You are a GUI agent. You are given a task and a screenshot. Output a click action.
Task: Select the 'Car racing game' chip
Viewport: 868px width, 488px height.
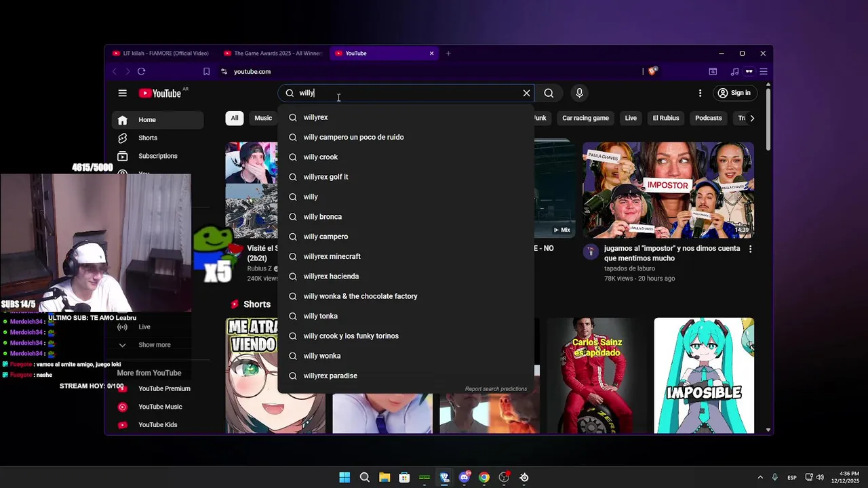point(585,118)
